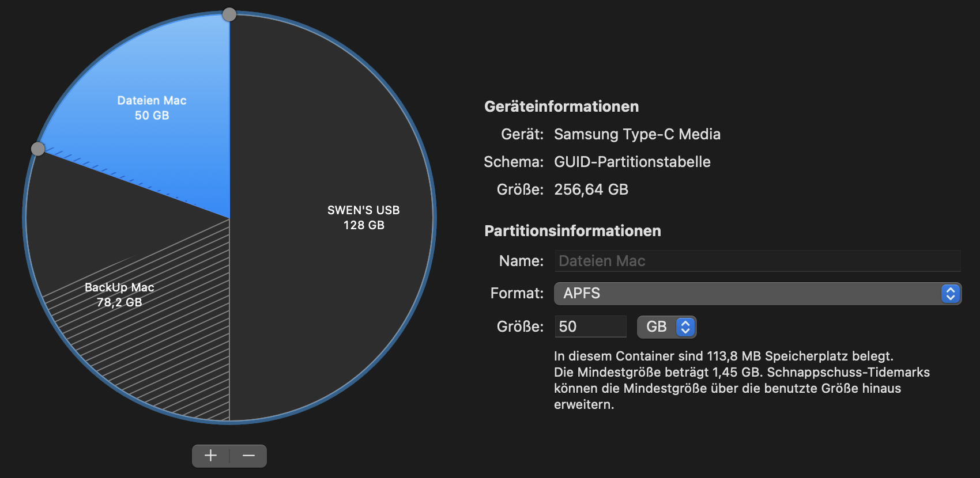The height and width of the screenshot is (478, 980).
Task: Click the GUID-Partitionstabelle schema text
Action: click(x=632, y=162)
